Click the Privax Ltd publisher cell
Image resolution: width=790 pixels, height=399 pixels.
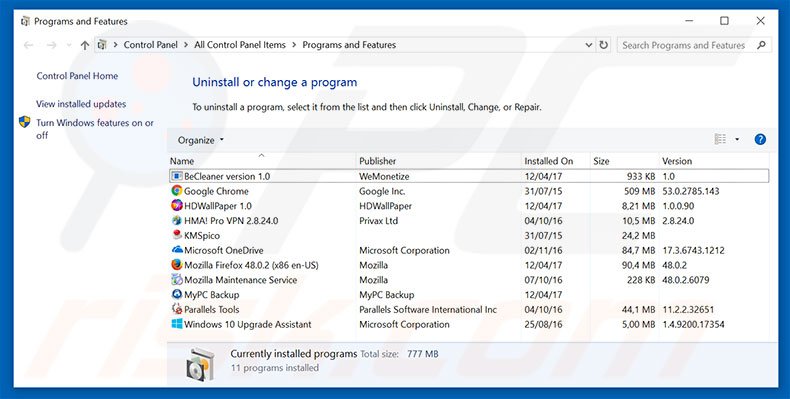[x=378, y=221]
